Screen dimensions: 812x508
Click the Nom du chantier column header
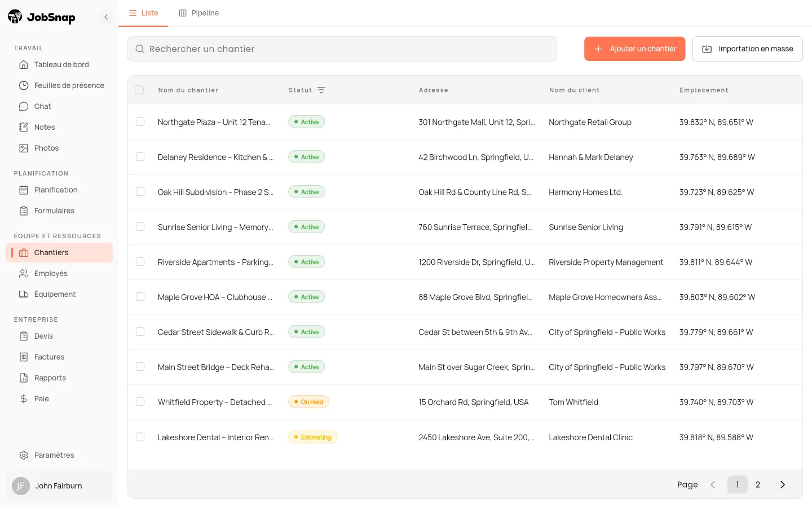coord(188,90)
